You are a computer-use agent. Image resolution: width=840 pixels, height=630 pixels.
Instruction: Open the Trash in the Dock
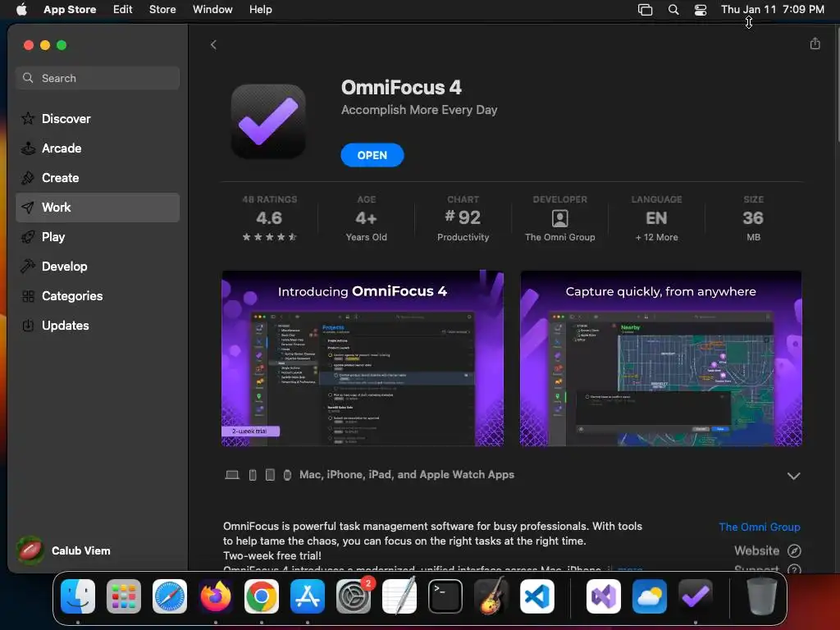(761, 596)
